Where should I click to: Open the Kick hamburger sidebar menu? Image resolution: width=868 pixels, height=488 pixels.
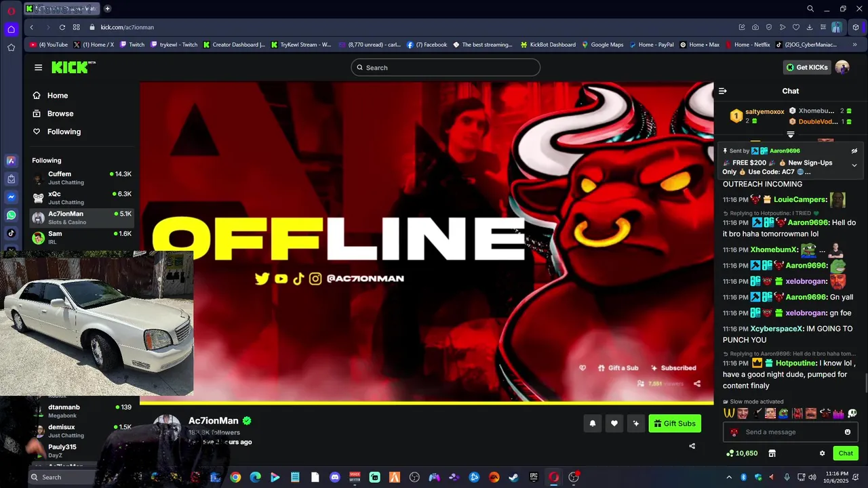pos(38,68)
